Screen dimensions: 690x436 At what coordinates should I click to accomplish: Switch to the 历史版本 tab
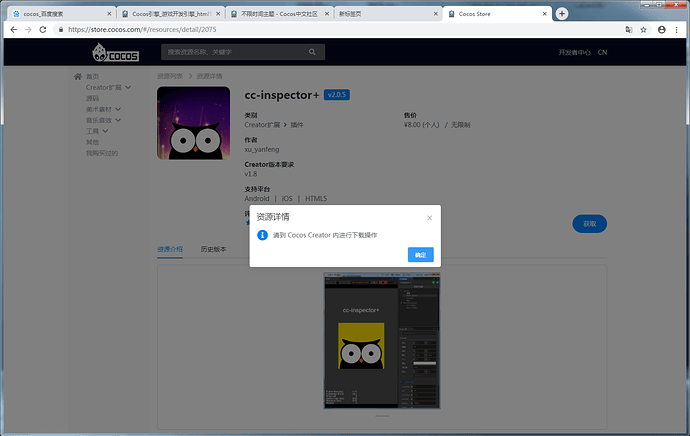coord(213,249)
